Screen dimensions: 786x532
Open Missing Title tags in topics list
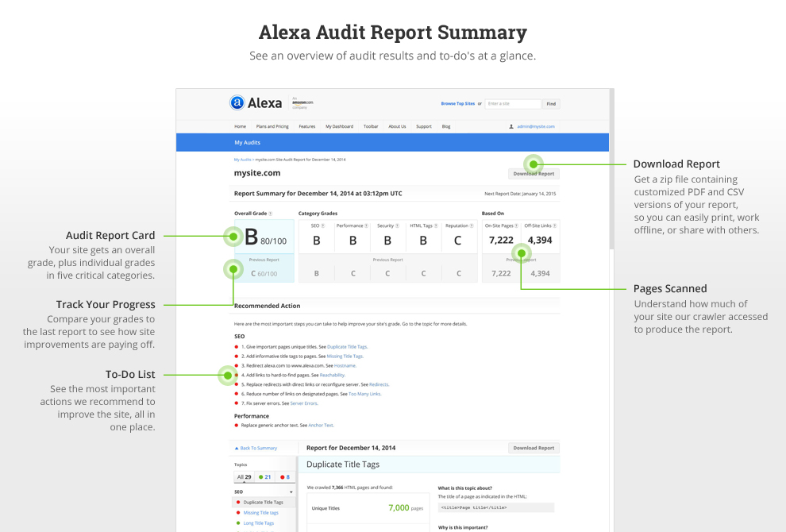point(260,513)
